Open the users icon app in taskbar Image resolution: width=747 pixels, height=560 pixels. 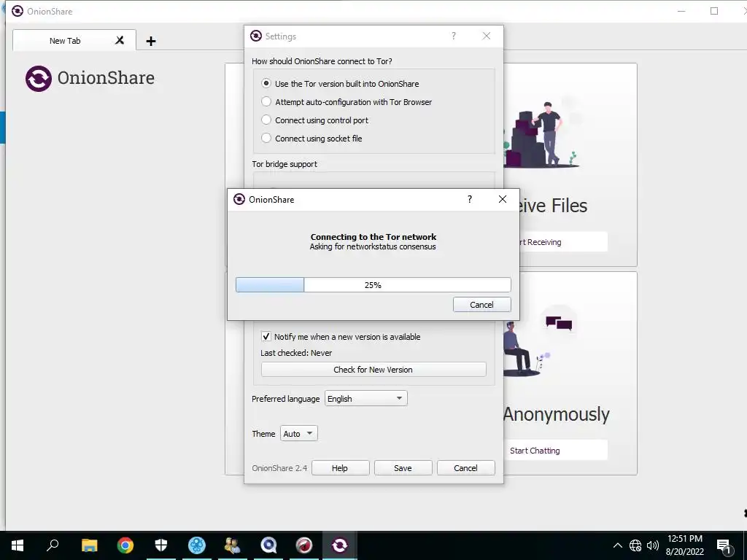click(x=233, y=545)
